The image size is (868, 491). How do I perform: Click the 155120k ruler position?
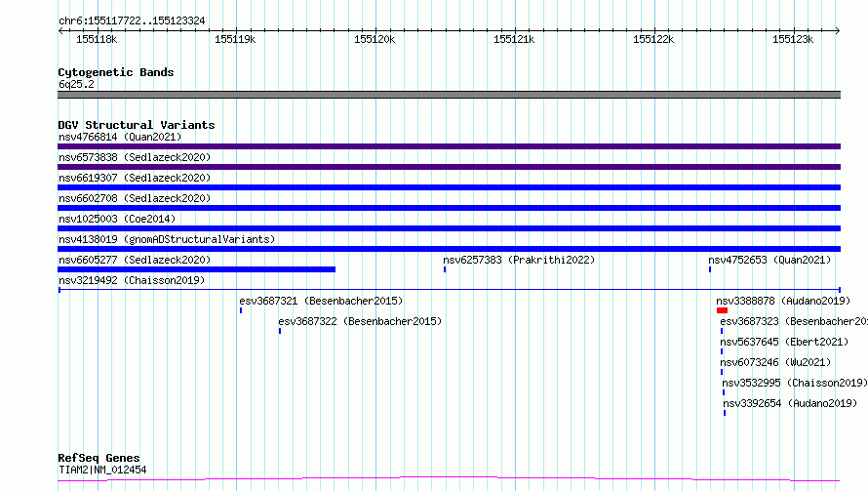(375, 39)
